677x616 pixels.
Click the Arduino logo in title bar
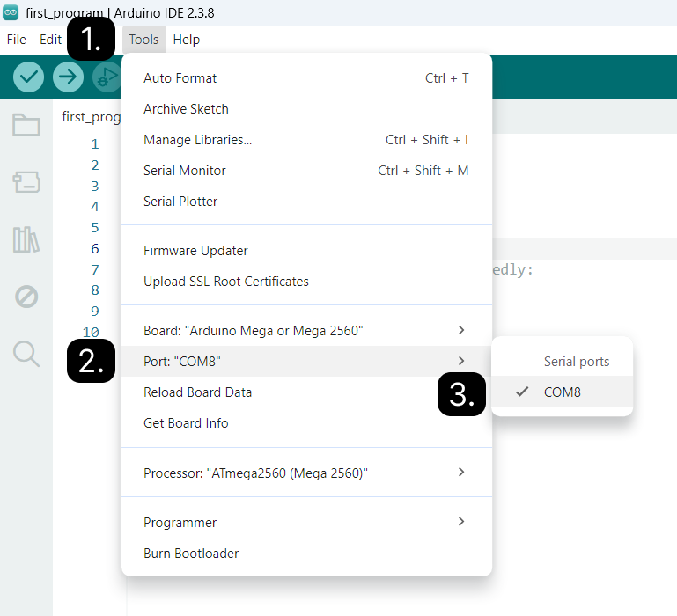pos(11,12)
